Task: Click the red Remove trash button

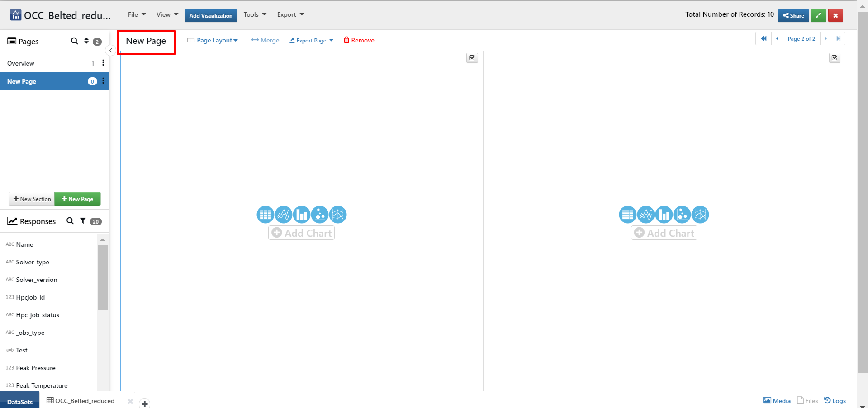Action: click(359, 40)
